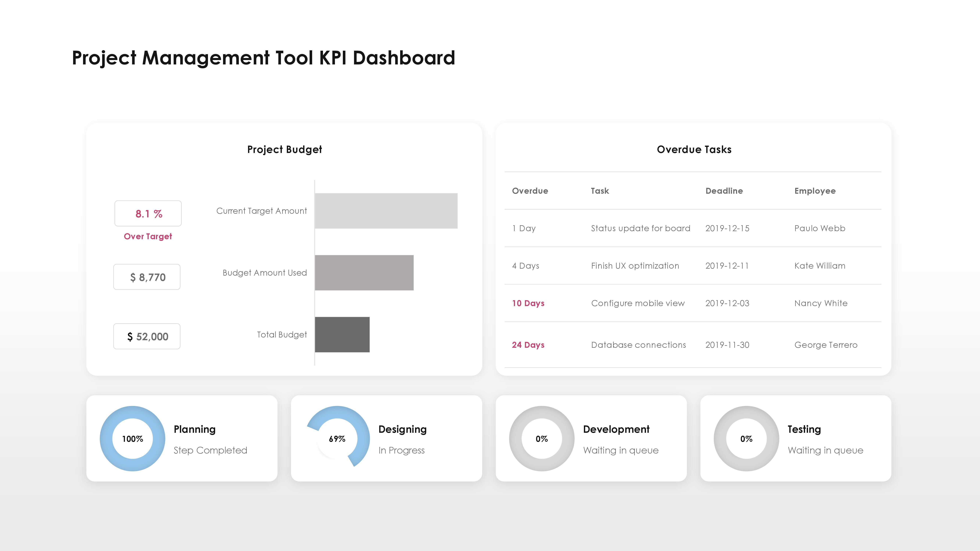
Task: Click employee Paulo Webb
Action: (819, 228)
